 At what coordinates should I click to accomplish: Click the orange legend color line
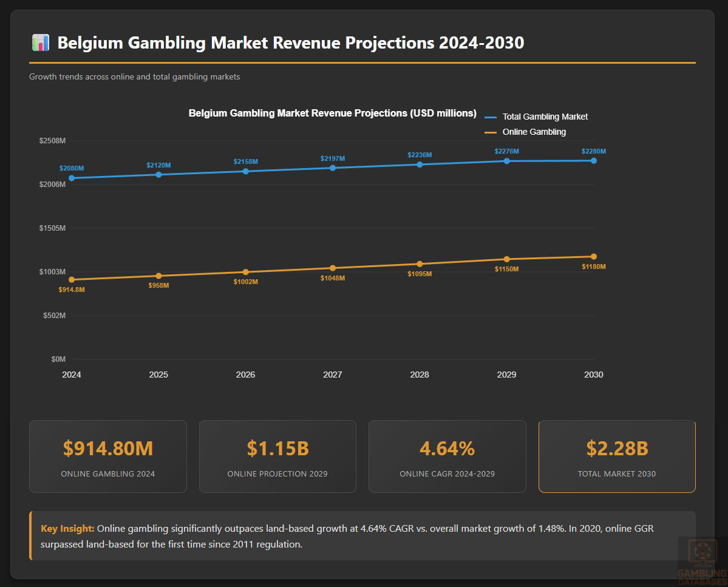tap(491, 132)
